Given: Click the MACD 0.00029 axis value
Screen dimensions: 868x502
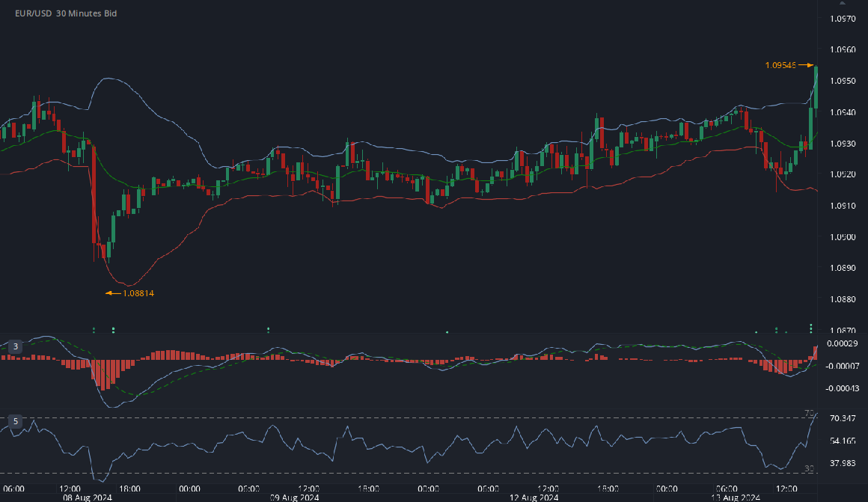Looking at the screenshot, I should click(x=843, y=343).
